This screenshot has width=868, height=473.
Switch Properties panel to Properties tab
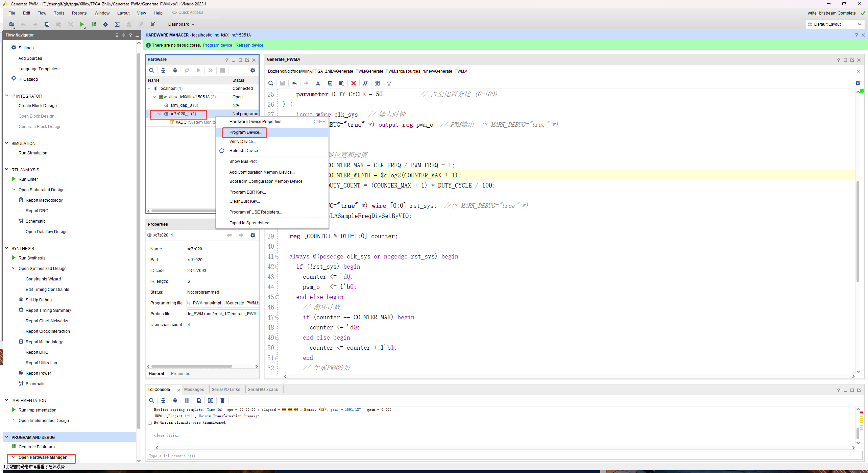[180, 374]
